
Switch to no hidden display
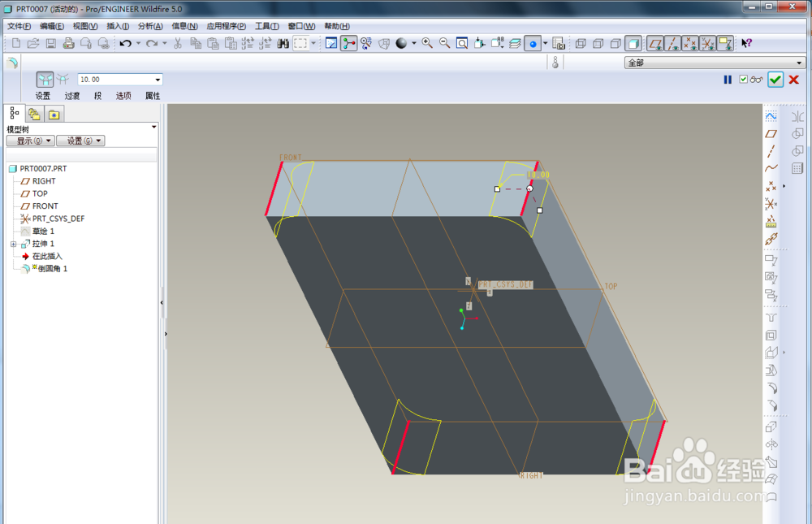pyautogui.click(x=615, y=44)
